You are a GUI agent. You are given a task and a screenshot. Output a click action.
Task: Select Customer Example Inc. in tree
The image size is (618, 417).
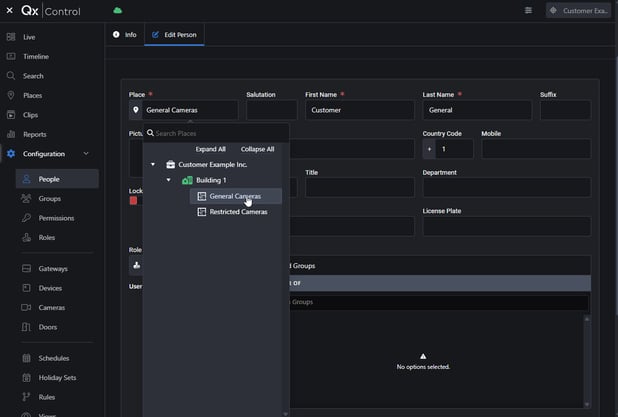tap(212, 164)
